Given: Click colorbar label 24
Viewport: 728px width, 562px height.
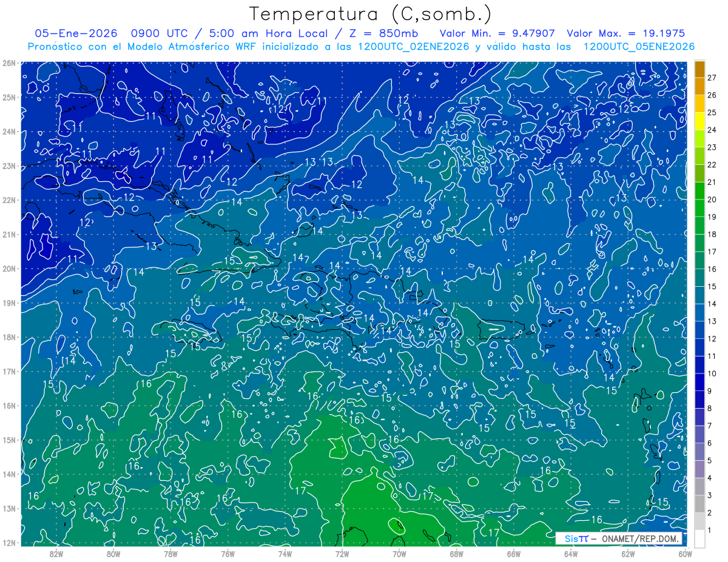Looking at the screenshot, I should click(712, 130).
